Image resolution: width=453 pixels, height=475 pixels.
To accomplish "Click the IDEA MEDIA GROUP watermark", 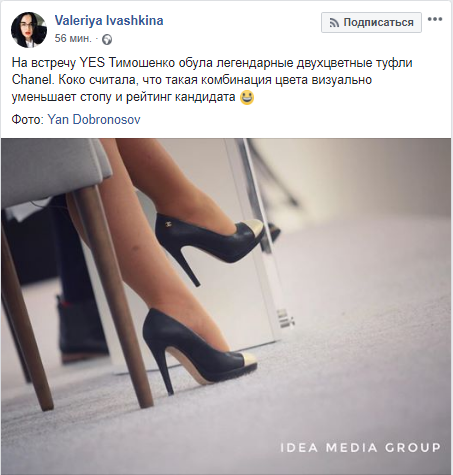I will click(360, 447).
